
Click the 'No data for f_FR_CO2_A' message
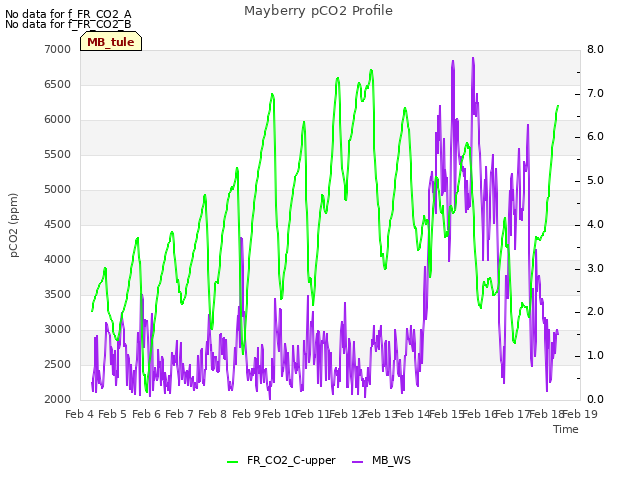[68, 14]
